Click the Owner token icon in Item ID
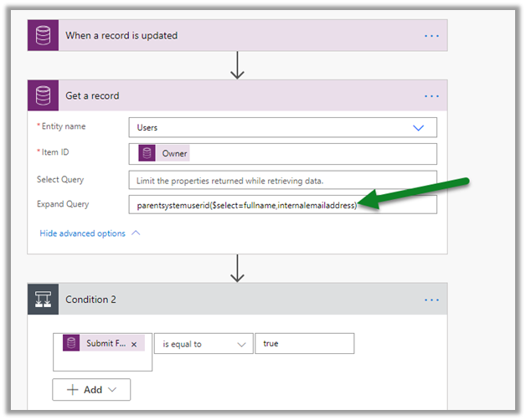526x420 pixels. [147, 154]
